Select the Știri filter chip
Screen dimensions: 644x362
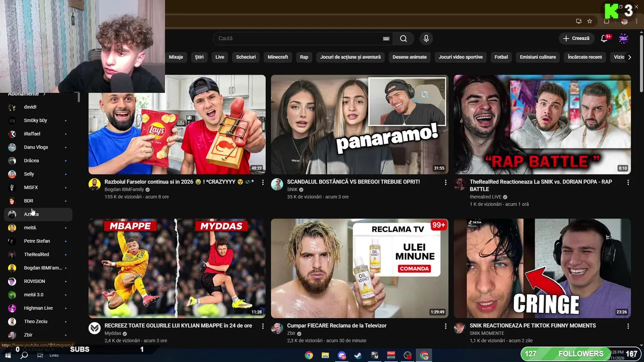pos(199,57)
